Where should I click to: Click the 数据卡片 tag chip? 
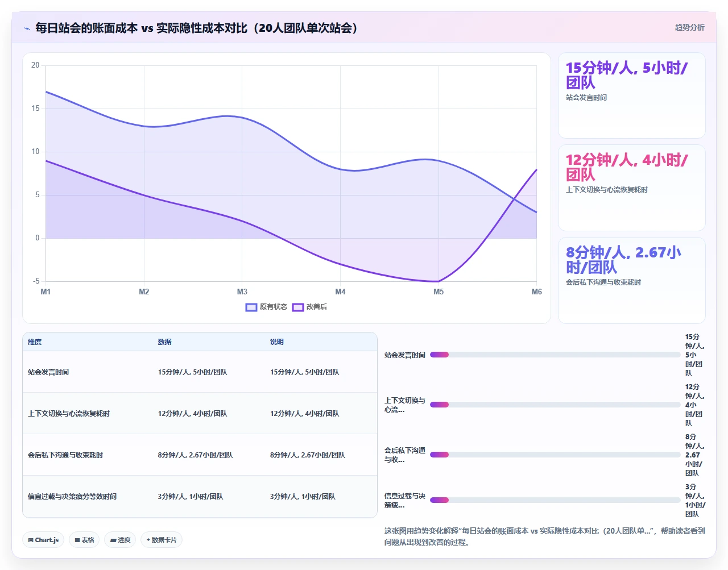(x=162, y=540)
